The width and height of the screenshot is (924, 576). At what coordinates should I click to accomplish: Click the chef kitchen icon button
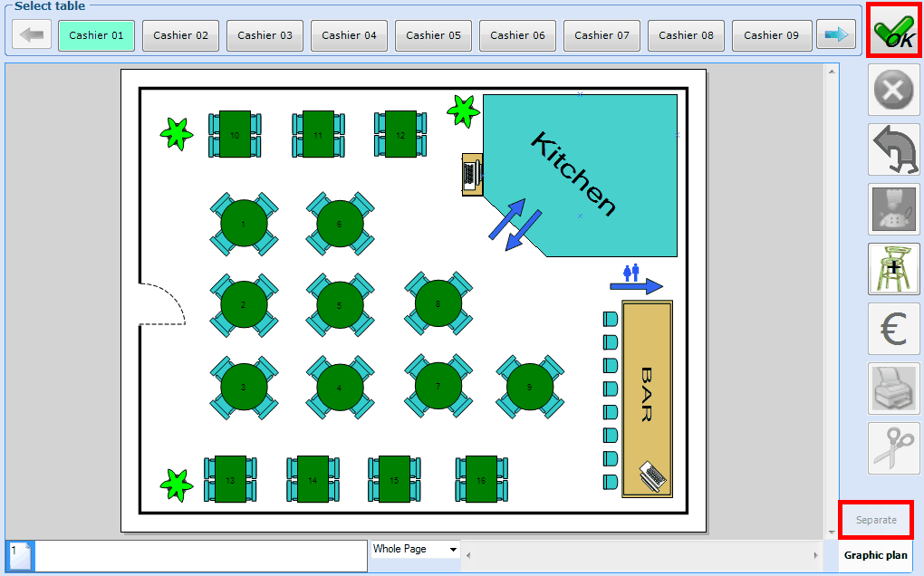[x=893, y=209]
